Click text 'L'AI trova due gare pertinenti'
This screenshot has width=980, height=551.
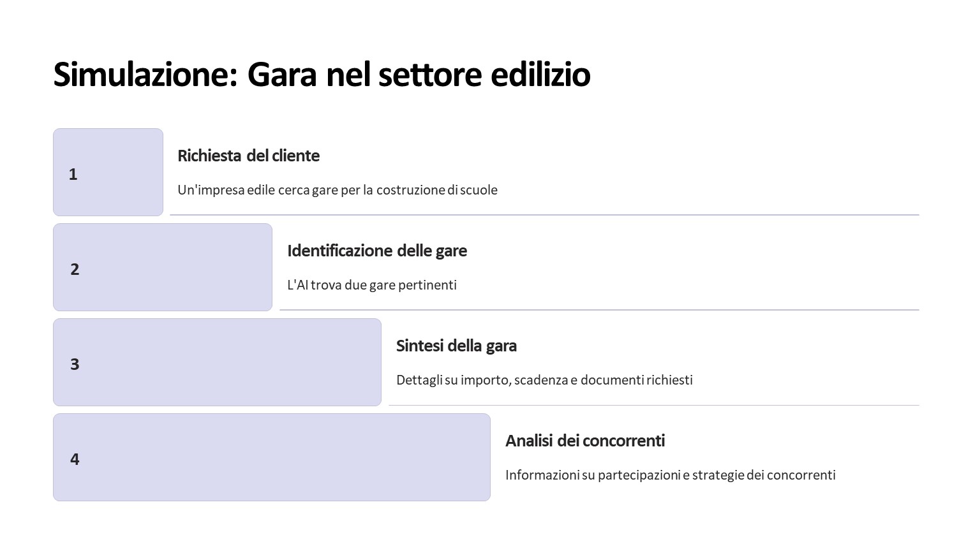372,285
